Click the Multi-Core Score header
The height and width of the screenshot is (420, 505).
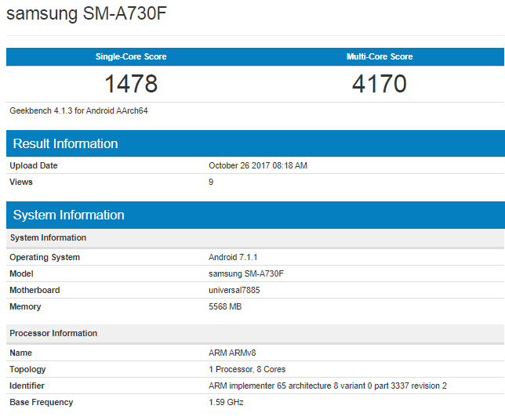pyautogui.click(x=380, y=56)
